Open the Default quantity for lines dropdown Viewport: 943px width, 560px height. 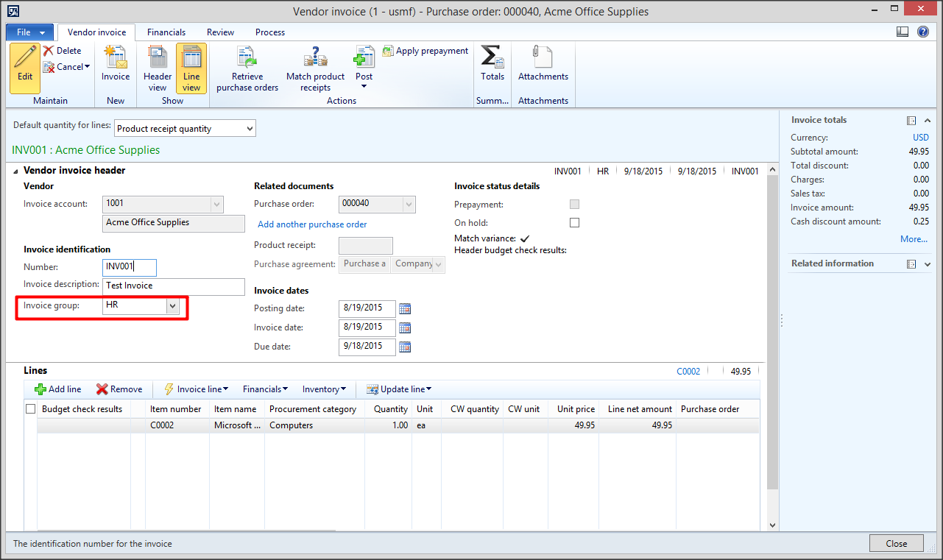(x=249, y=128)
